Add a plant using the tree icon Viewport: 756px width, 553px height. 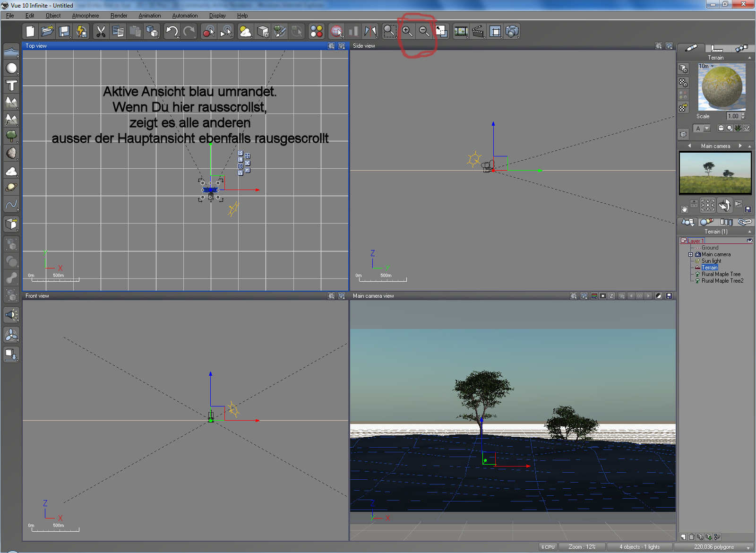point(11,137)
